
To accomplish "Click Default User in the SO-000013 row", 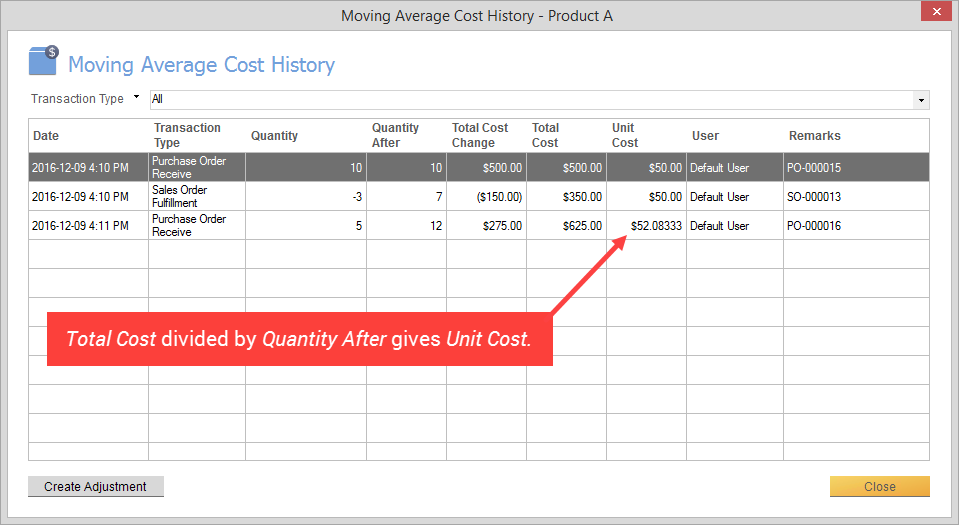I will pos(735,196).
